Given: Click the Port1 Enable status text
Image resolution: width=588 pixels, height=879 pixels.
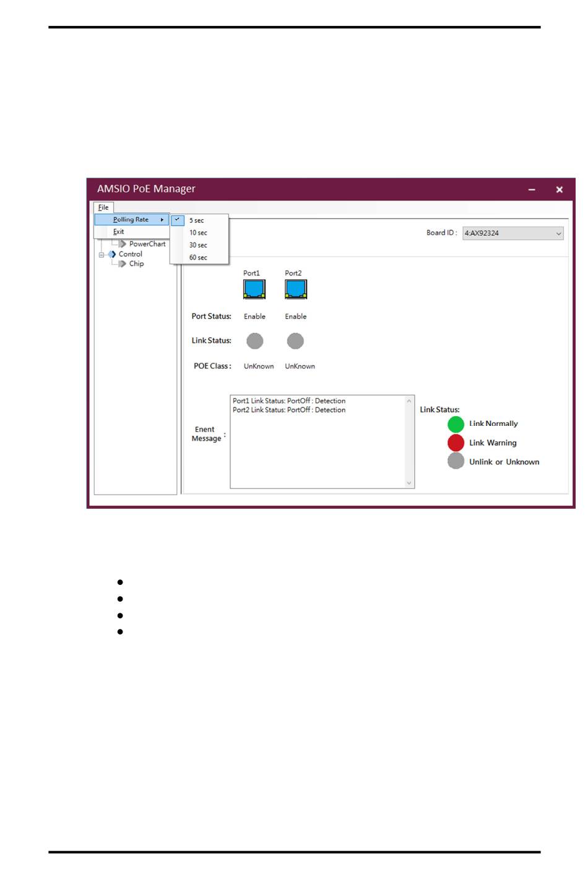Looking at the screenshot, I should pyautogui.click(x=254, y=316).
